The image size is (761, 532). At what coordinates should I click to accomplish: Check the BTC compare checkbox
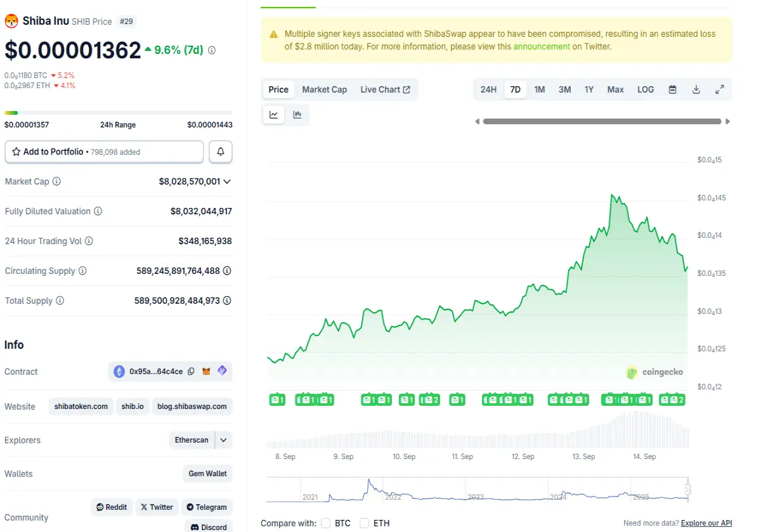pos(326,523)
